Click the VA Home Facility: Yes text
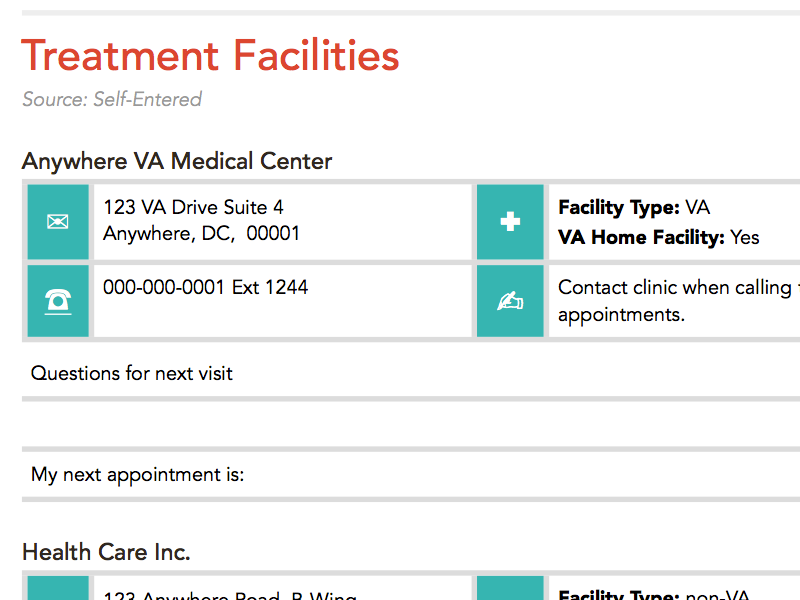The height and width of the screenshot is (600, 800). [658, 237]
